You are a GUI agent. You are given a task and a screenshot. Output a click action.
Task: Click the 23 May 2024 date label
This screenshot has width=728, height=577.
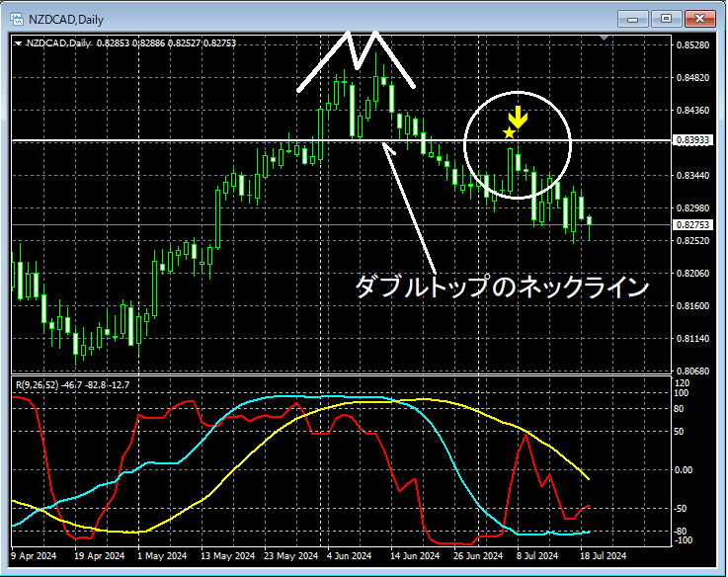tap(291, 555)
